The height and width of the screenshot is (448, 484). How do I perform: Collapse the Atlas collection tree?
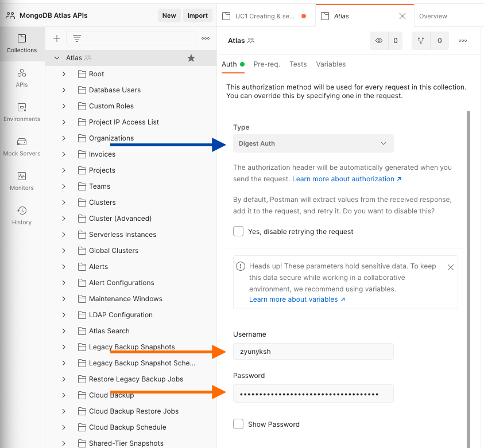click(x=57, y=58)
